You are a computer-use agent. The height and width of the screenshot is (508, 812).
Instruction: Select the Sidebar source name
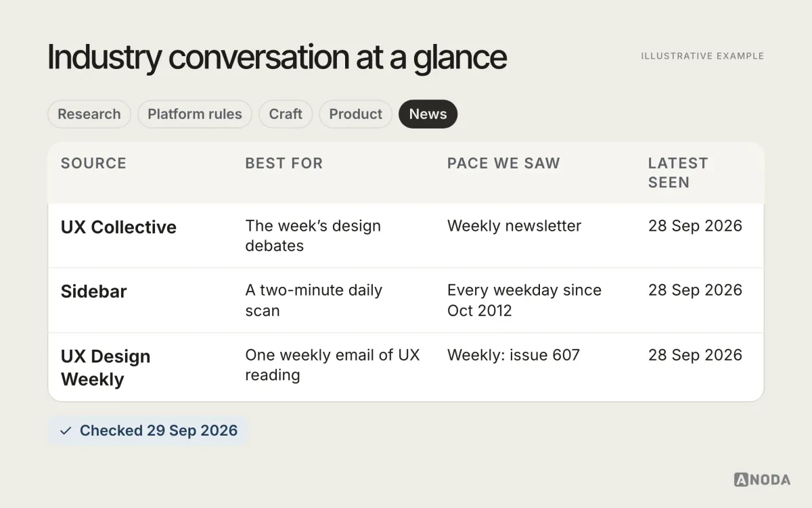click(94, 292)
